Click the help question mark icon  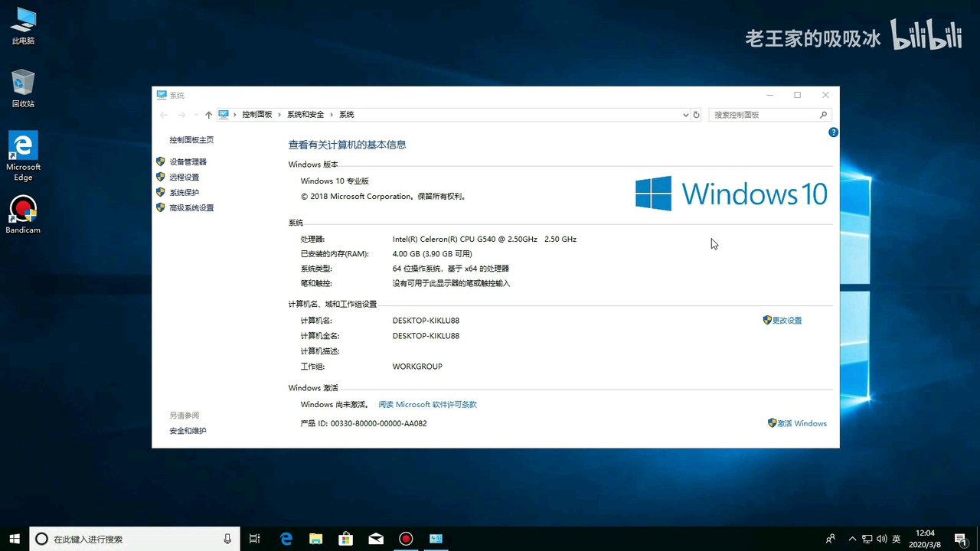833,132
